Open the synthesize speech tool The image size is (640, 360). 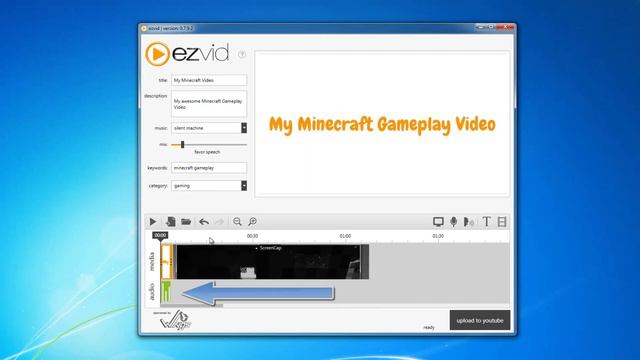[x=469, y=222]
